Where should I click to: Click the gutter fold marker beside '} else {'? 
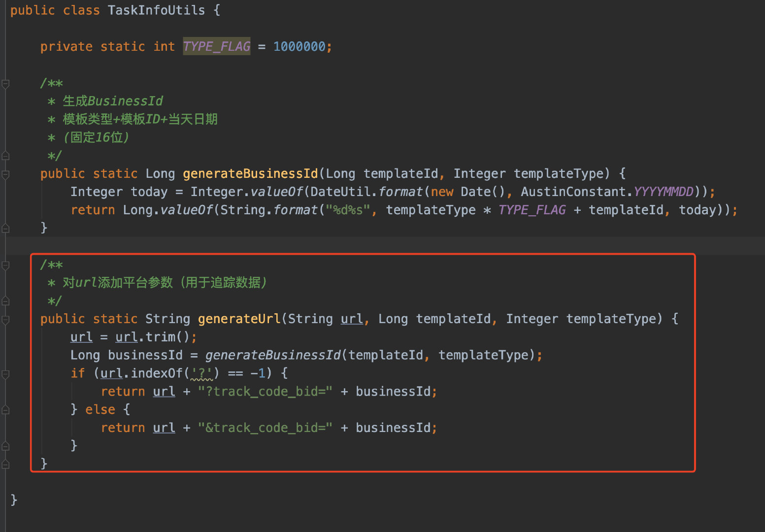coord(5,410)
